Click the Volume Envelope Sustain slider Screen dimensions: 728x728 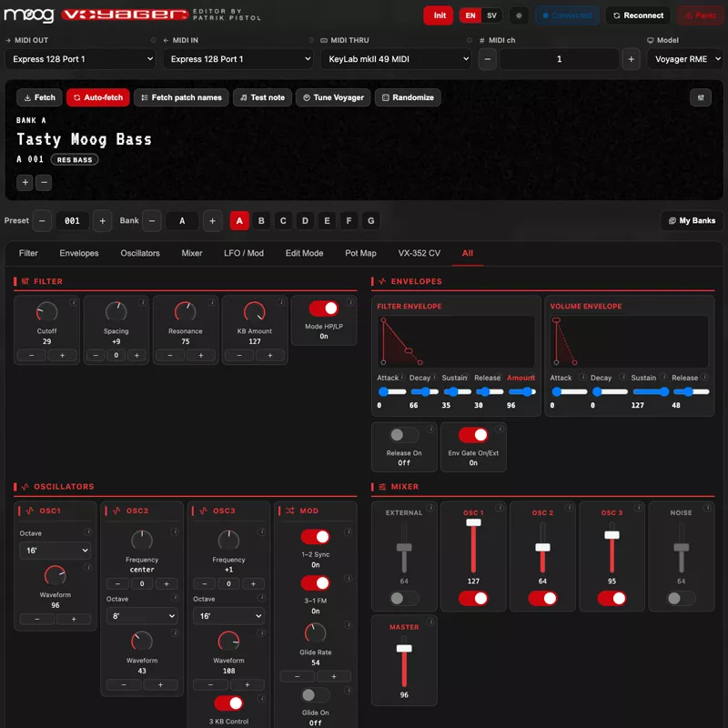(651, 392)
